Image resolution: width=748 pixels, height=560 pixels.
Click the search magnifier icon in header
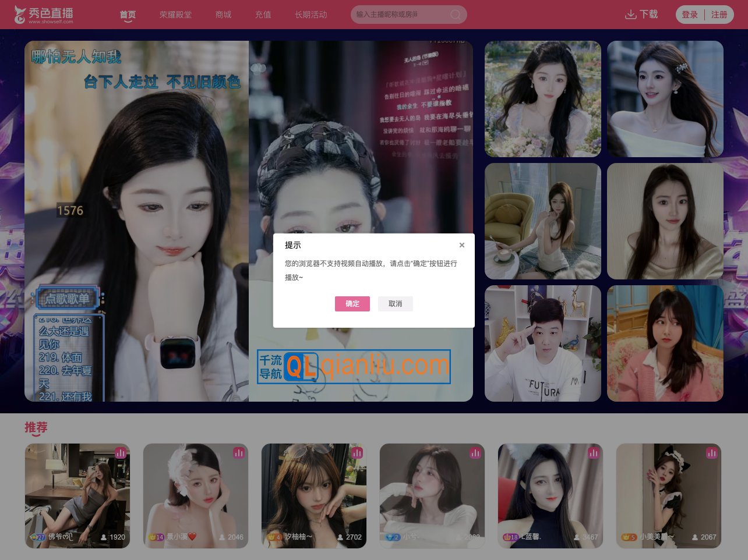tap(456, 15)
